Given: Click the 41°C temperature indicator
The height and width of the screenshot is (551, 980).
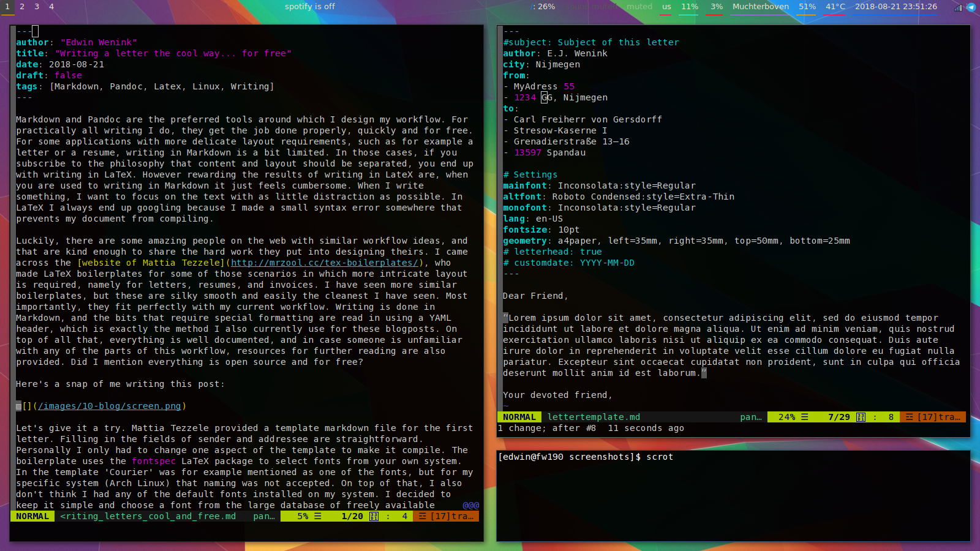Looking at the screenshot, I should (x=835, y=7).
